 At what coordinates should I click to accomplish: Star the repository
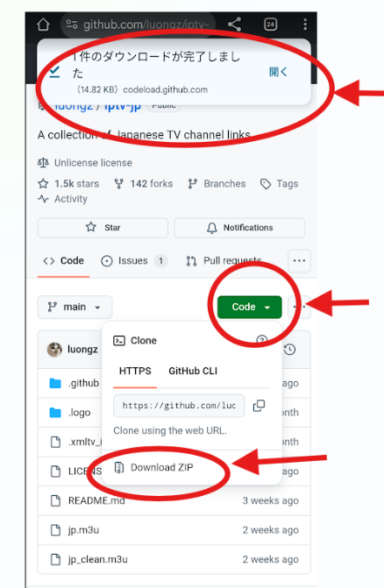103,228
